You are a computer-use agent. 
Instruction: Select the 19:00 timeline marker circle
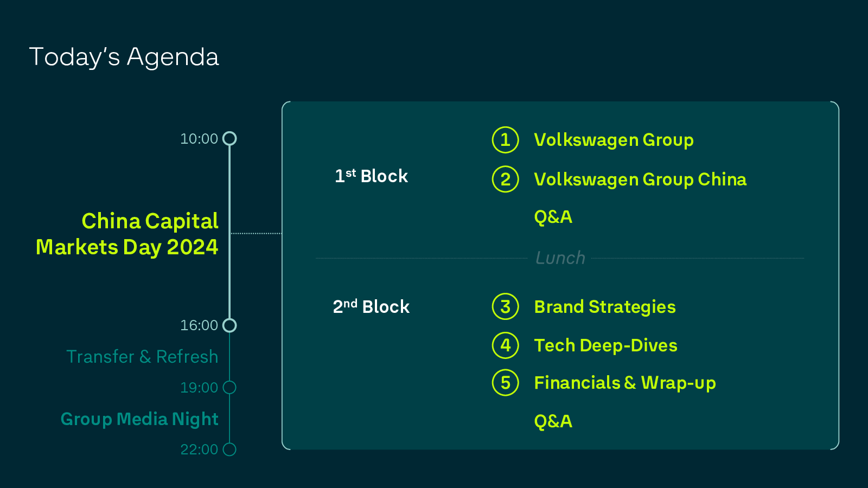(x=229, y=388)
